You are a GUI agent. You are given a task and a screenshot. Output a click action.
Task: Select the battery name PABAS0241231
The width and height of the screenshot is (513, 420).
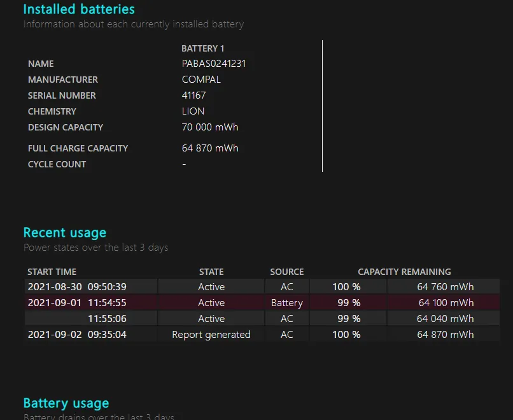point(214,64)
